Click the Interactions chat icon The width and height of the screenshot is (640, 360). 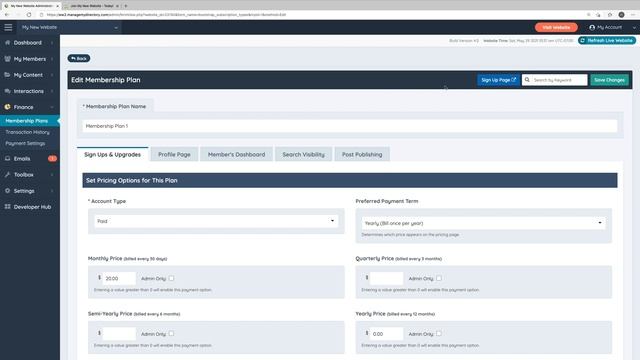(x=7, y=91)
